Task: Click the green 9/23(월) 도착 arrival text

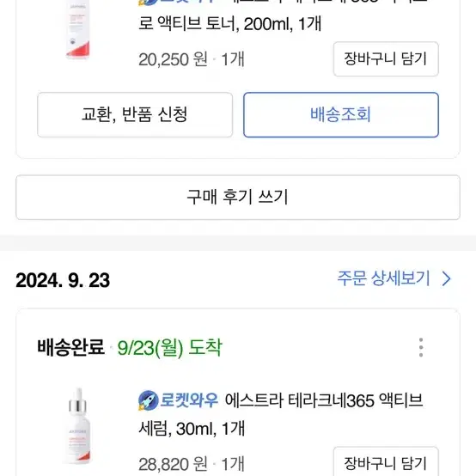Action: click(x=170, y=347)
